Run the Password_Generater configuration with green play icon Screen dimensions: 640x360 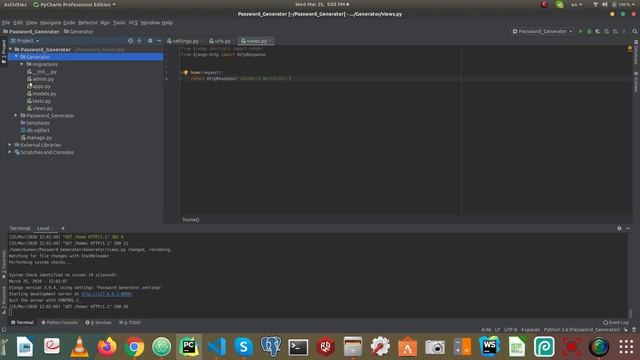(580, 31)
